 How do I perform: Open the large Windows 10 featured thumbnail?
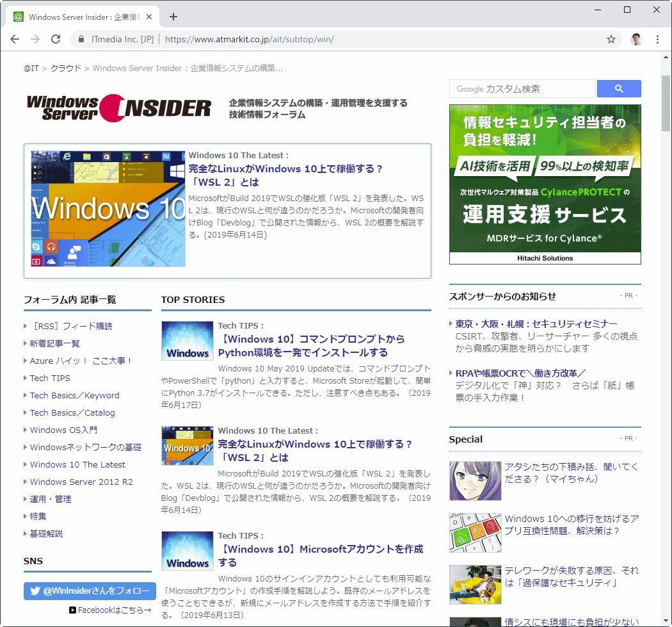tap(108, 209)
